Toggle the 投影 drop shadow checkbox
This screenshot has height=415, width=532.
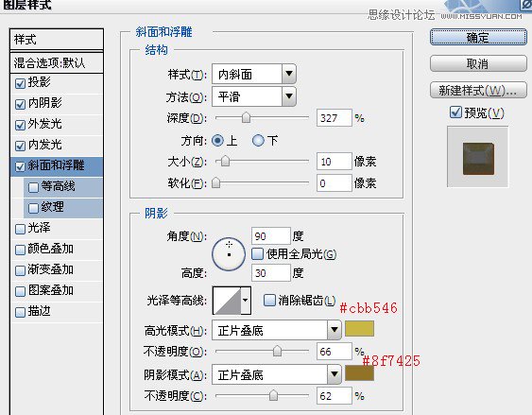pyautogui.click(x=21, y=83)
